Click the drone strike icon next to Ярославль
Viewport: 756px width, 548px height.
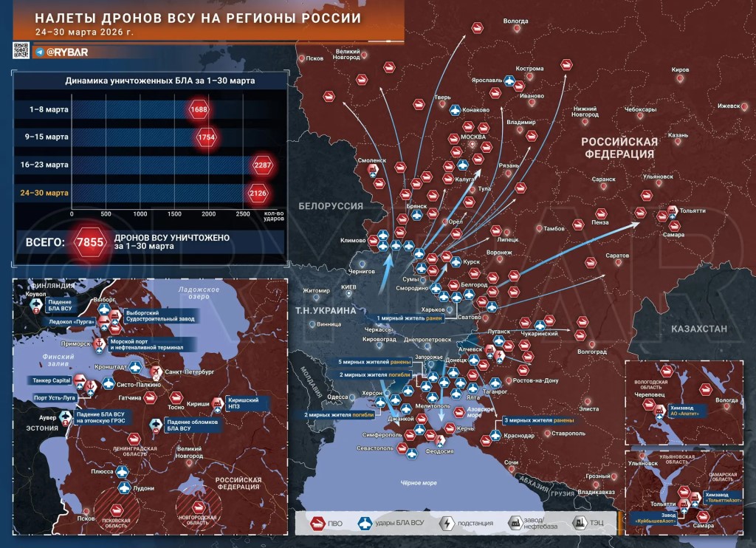click(x=509, y=81)
